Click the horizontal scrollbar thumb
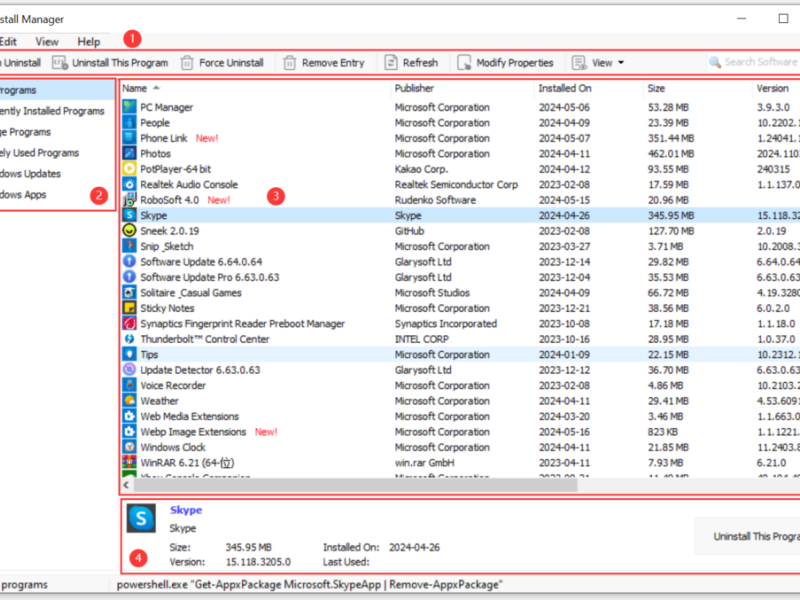This screenshot has height=600, width=800. [x=355, y=485]
